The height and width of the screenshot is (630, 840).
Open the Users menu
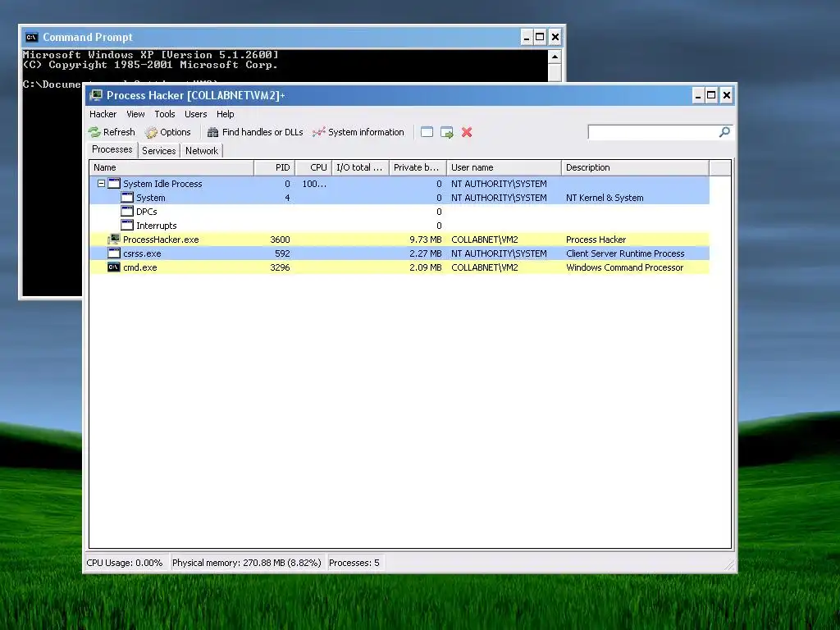[195, 114]
